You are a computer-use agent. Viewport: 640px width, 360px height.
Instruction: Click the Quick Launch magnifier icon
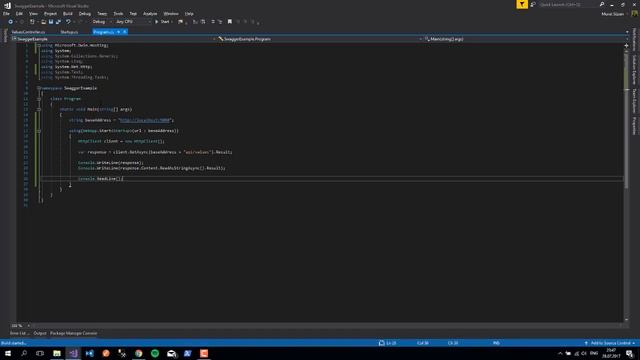tap(602, 4)
